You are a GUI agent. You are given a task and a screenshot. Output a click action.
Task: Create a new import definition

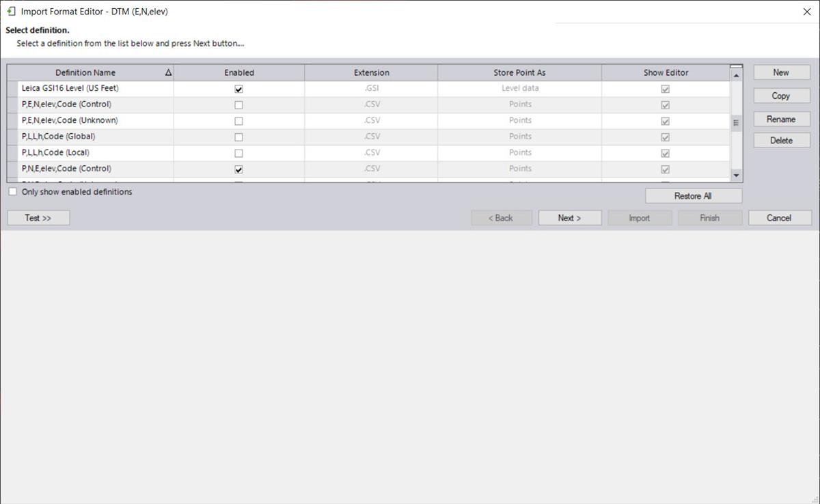tap(780, 72)
